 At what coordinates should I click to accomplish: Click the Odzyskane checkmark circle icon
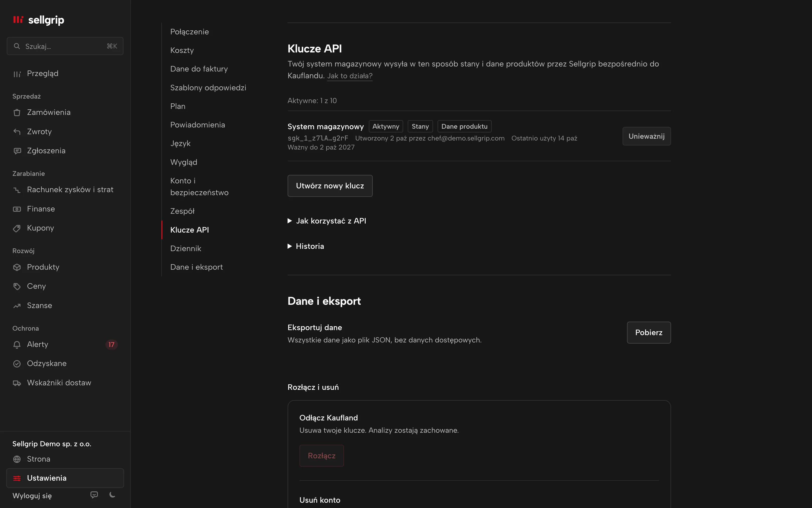(17, 364)
